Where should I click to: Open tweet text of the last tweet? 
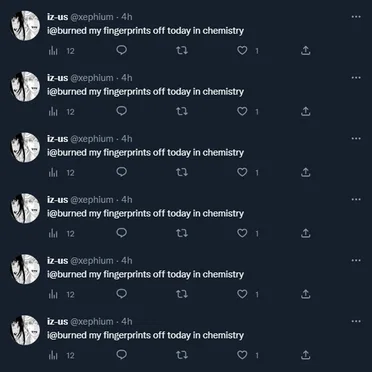coord(145,335)
